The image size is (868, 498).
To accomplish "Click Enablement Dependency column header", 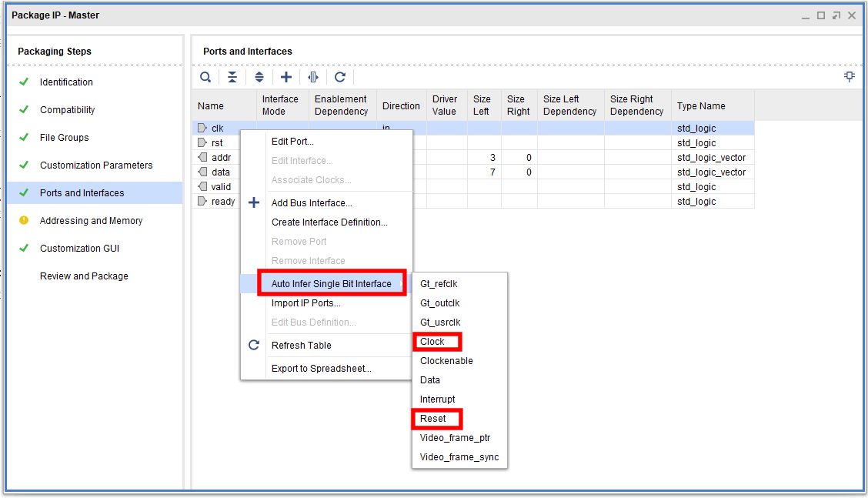I will 342,105.
